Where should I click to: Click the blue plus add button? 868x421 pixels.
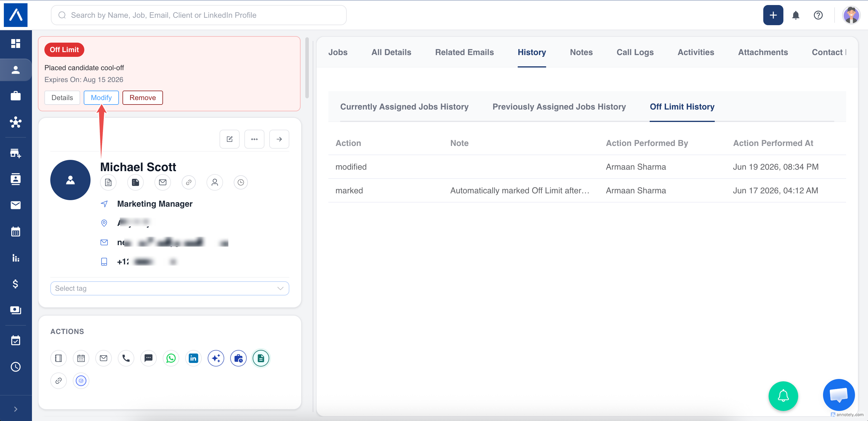[773, 15]
